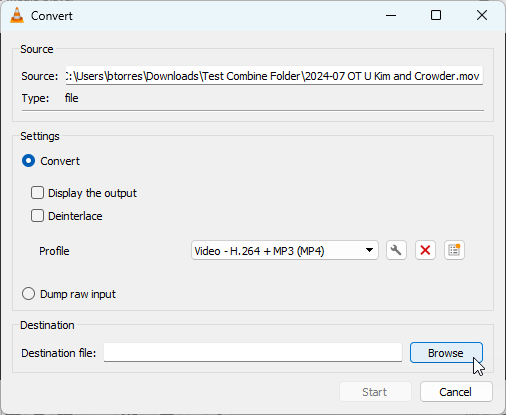Click the Convert title bar text
The image size is (506, 415).
coord(52,16)
